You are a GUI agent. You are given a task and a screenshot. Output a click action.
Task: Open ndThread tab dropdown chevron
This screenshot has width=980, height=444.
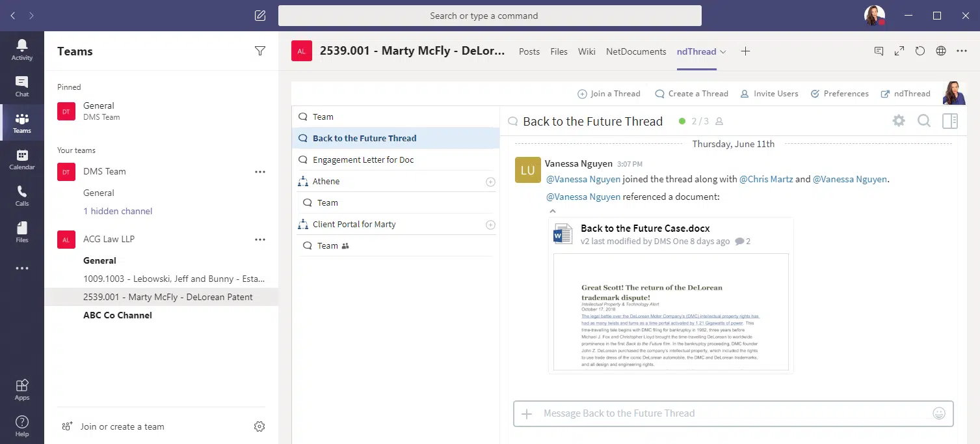(723, 51)
